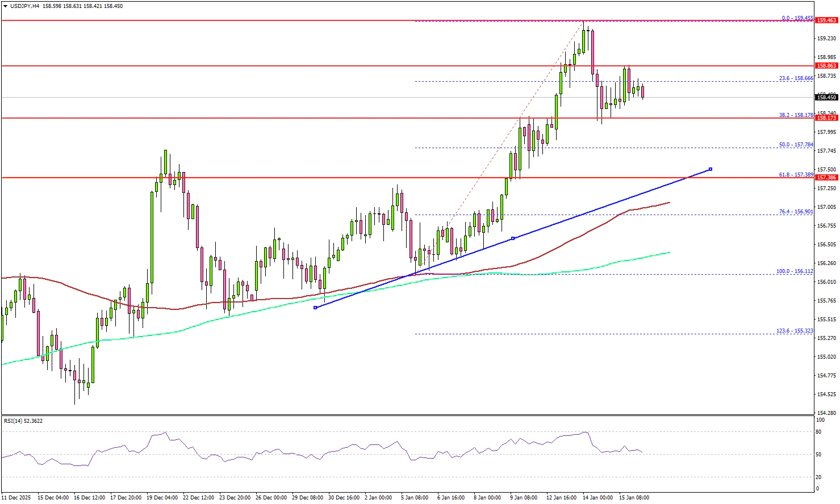Select the red 157.386 price label

point(826,178)
